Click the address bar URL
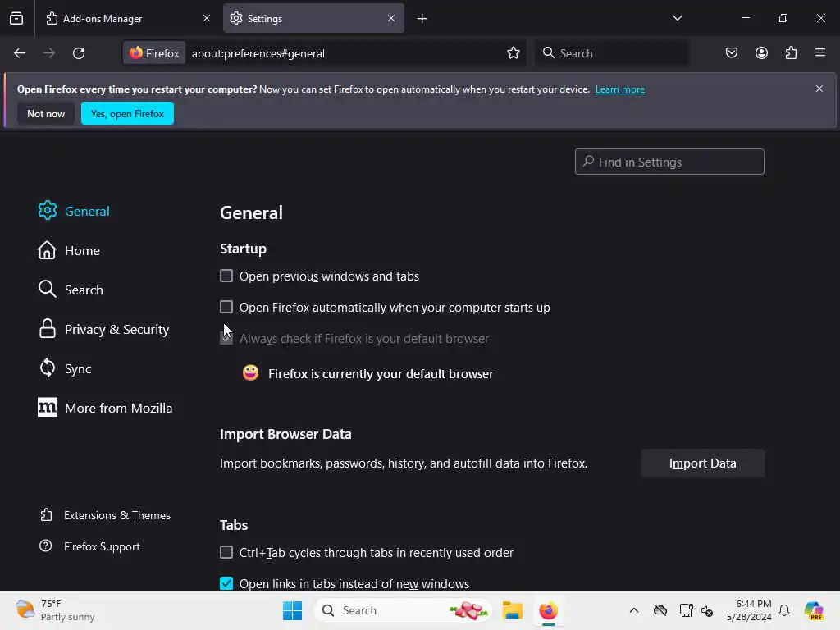The width and height of the screenshot is (840, 630). click(x=258, y=53)
